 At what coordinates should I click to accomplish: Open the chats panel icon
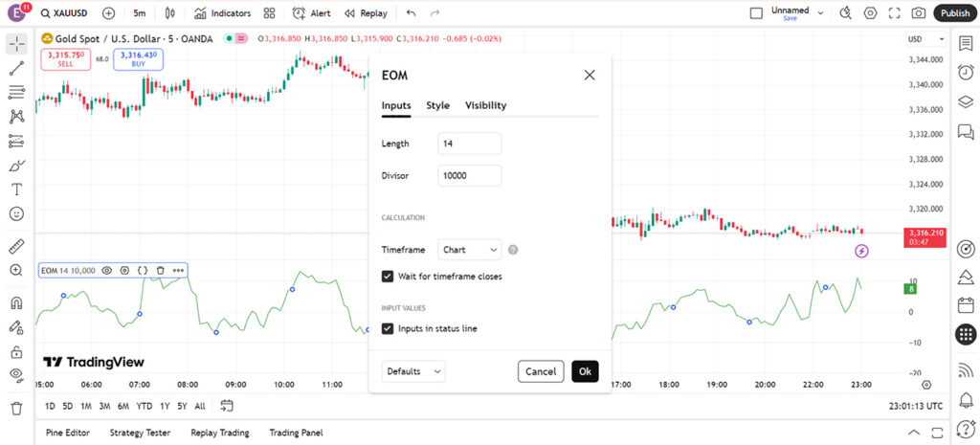pos(966,131)
